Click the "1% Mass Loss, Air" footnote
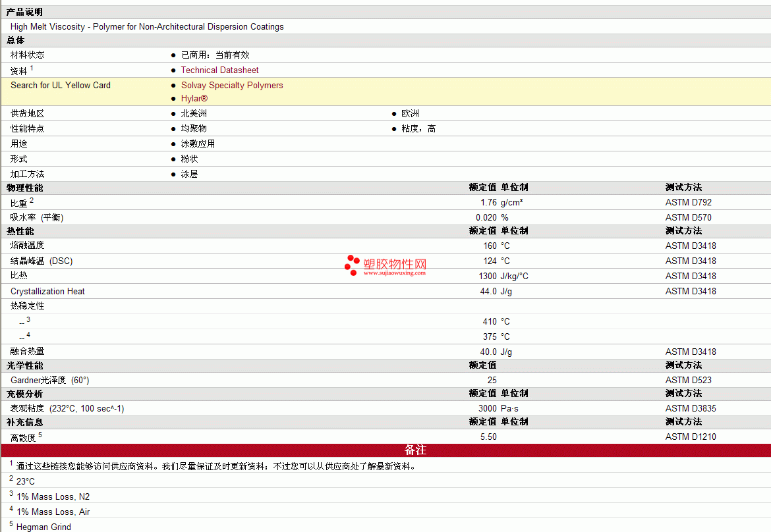Image resolution: width=771 pixels, height=532 pixels. point(53,512)
